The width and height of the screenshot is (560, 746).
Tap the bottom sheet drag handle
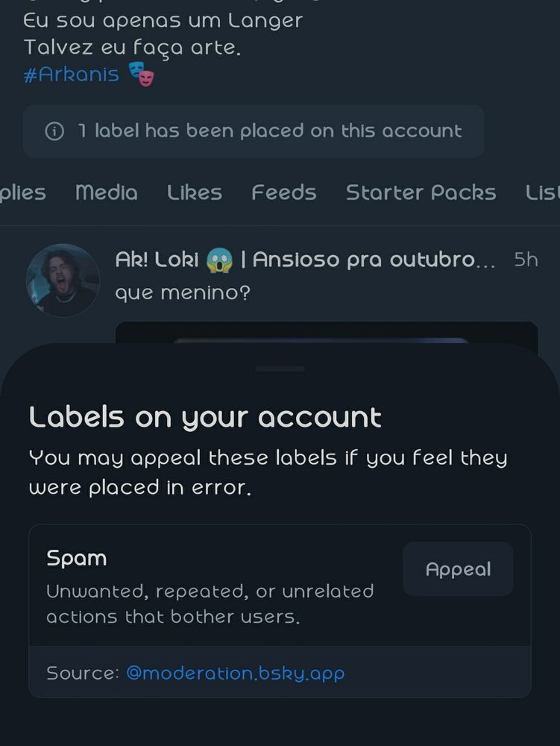(280, 369)
